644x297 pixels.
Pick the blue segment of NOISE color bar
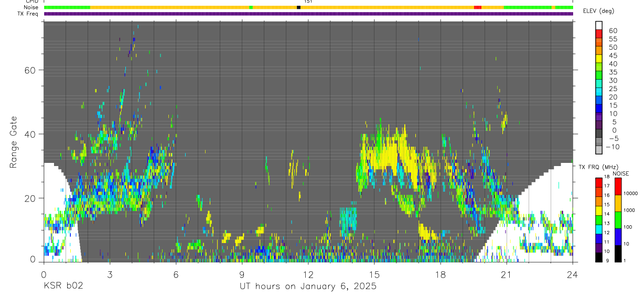(x=617, y=236)
